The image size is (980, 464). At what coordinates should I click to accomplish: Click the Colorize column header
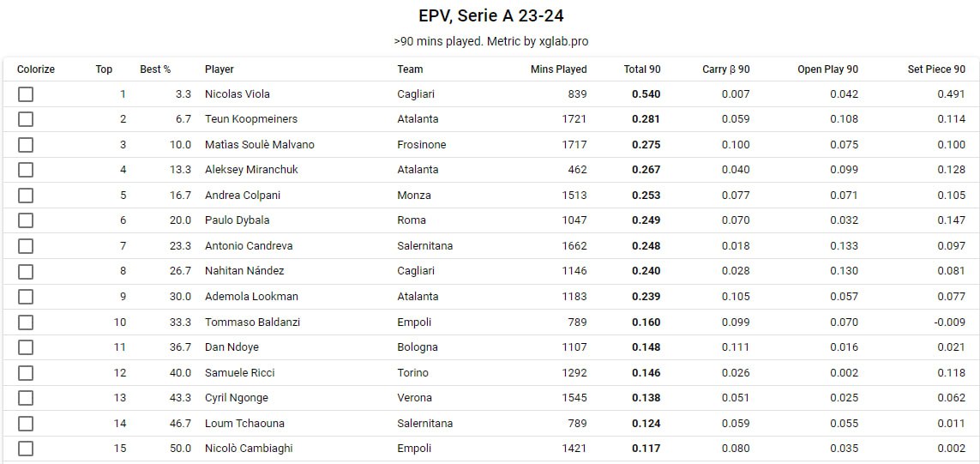(36, 69)
